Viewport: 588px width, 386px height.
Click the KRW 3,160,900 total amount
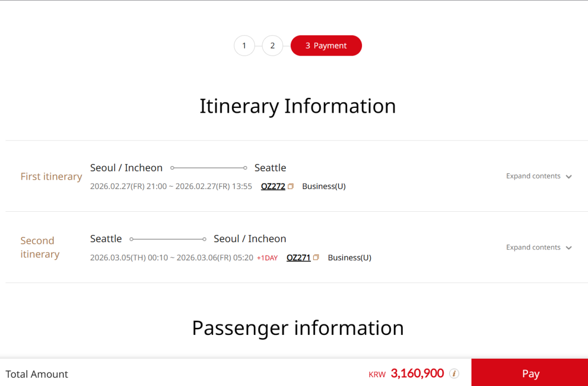coord(417,373)
